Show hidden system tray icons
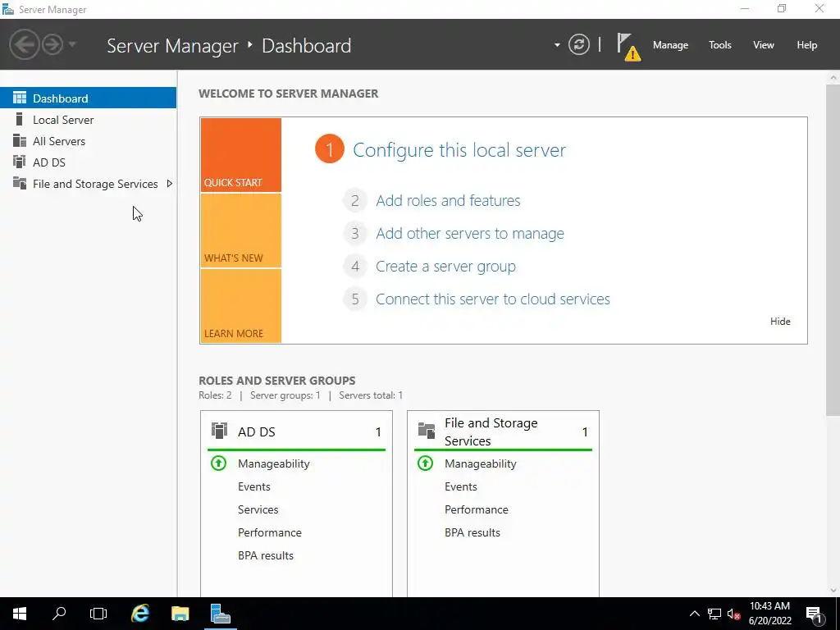Image resolution: width=840 pixels, height=630 pixels. pyautogui.click(x=694, y=614)
